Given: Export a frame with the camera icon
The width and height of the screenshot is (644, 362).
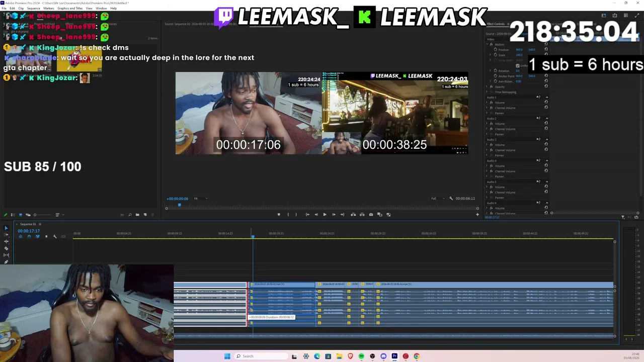Looking at the screenshot, I should tap(371, 215).
